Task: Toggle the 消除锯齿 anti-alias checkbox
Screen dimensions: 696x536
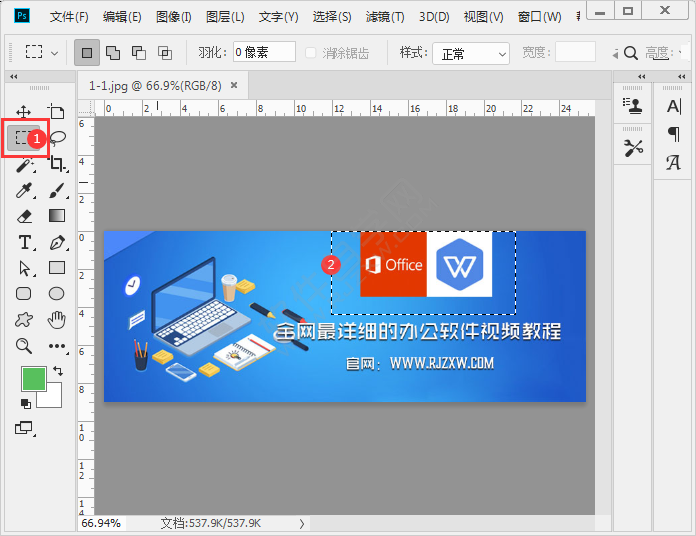Action: point(311,53)
